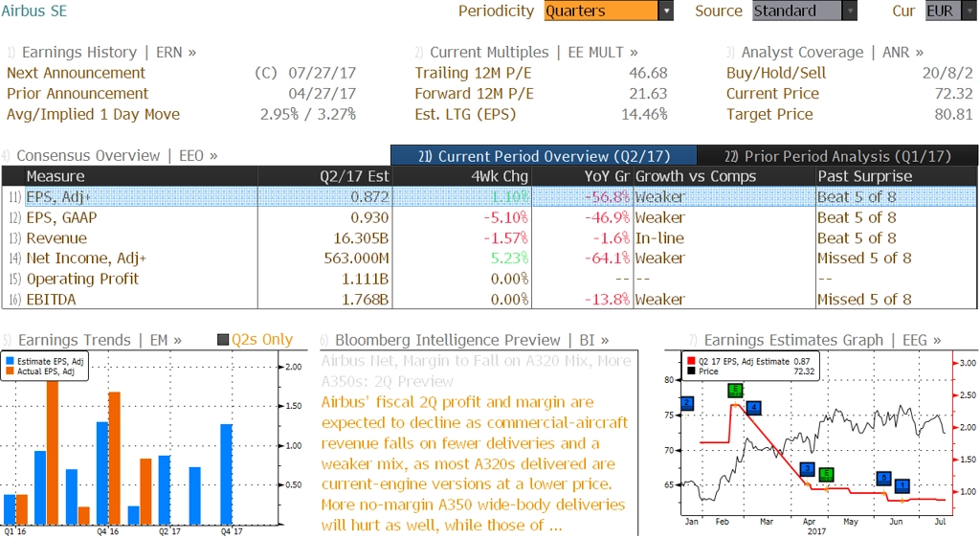980x539 pixels.
Task: Select the EPS, GAAP measure row
Action: tap(489, 217)
